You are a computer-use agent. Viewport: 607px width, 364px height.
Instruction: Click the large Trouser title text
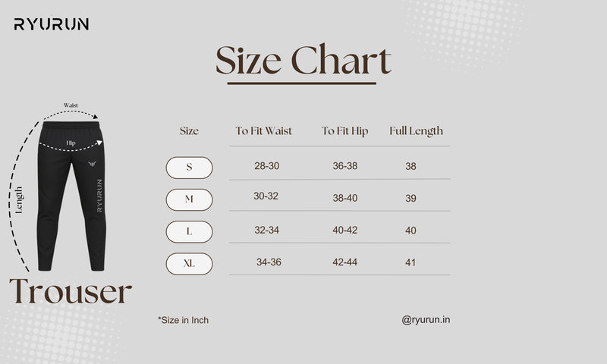point(71,292)
